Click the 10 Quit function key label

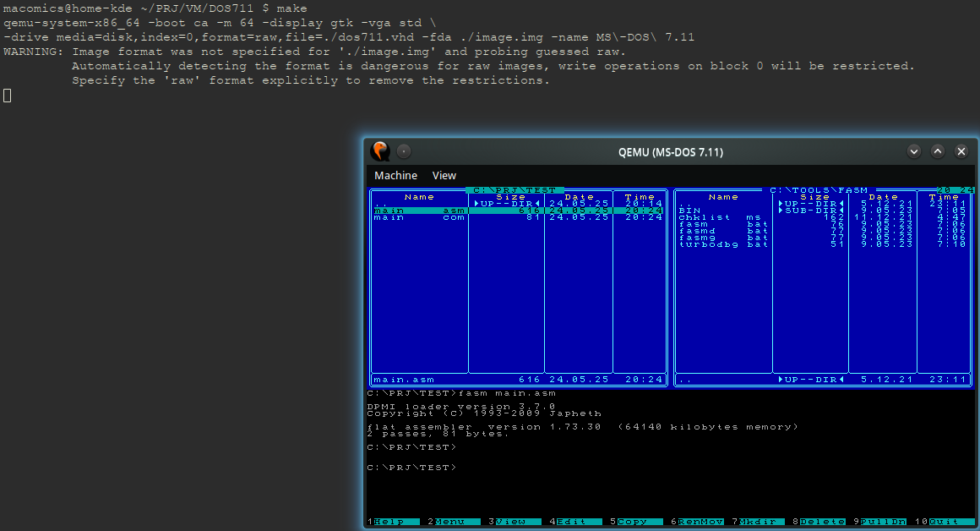945,522
